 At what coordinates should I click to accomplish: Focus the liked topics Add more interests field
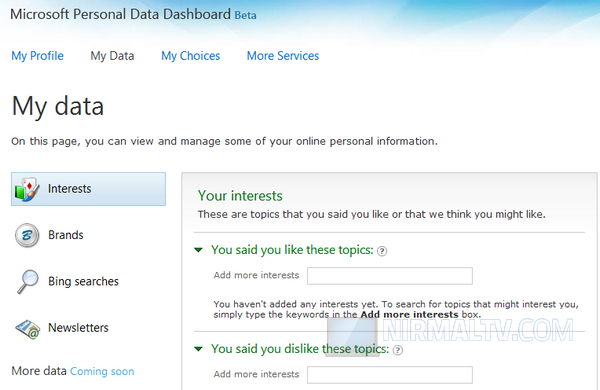click(x=390, y=276)
